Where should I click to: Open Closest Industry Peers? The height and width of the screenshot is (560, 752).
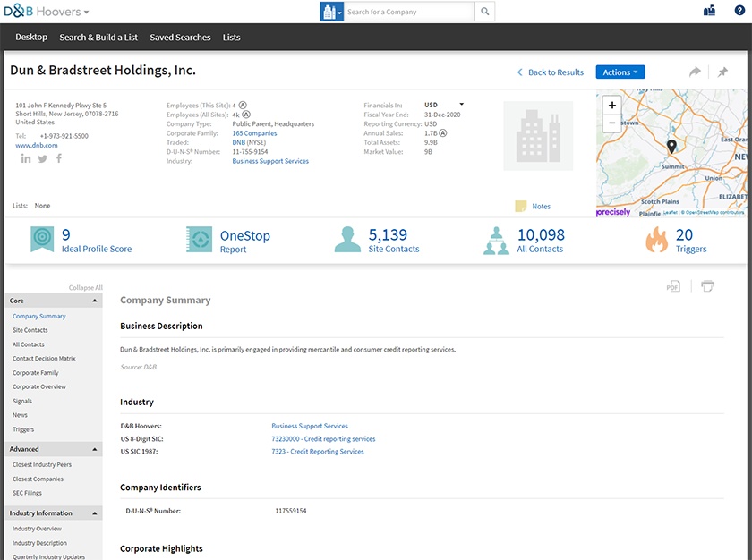pyautogui.click(x=42, y=464)
